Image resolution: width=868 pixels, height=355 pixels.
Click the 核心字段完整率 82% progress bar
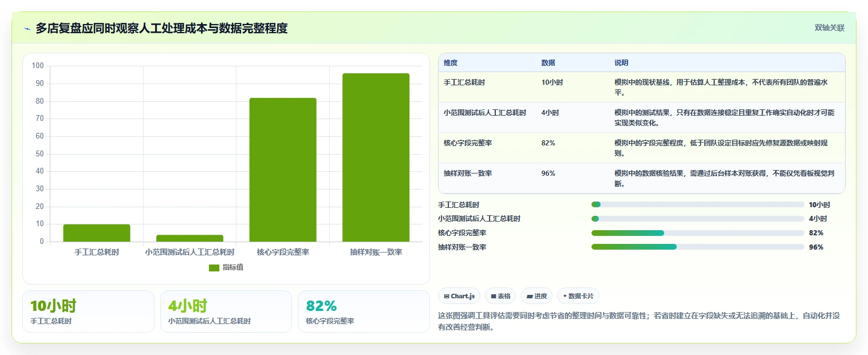point(698,233)
